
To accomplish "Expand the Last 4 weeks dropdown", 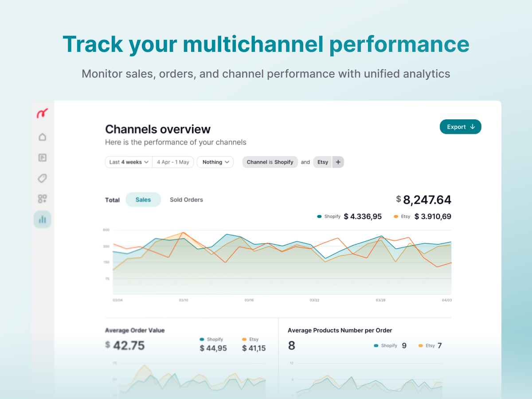I will (x=129, y=162).
